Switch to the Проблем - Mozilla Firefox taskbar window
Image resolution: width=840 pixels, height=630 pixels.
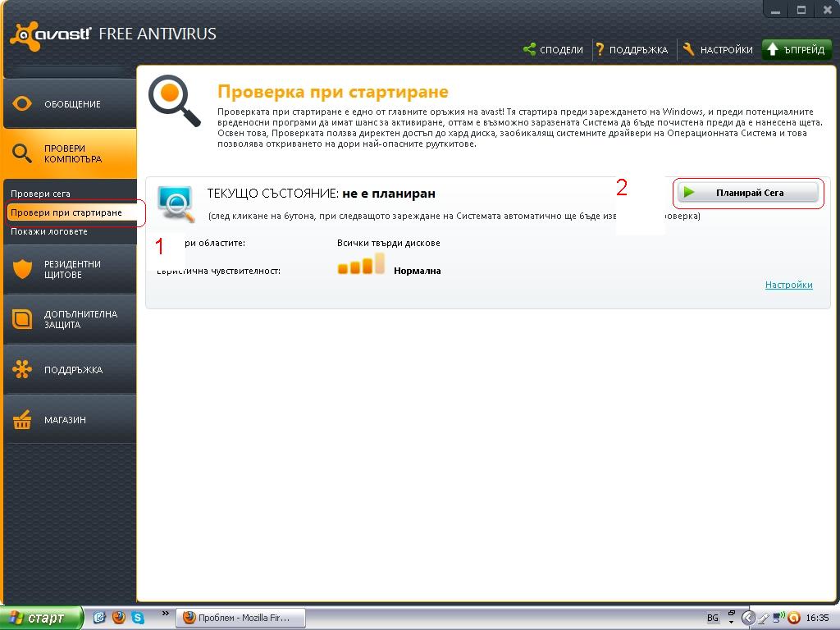241,618
